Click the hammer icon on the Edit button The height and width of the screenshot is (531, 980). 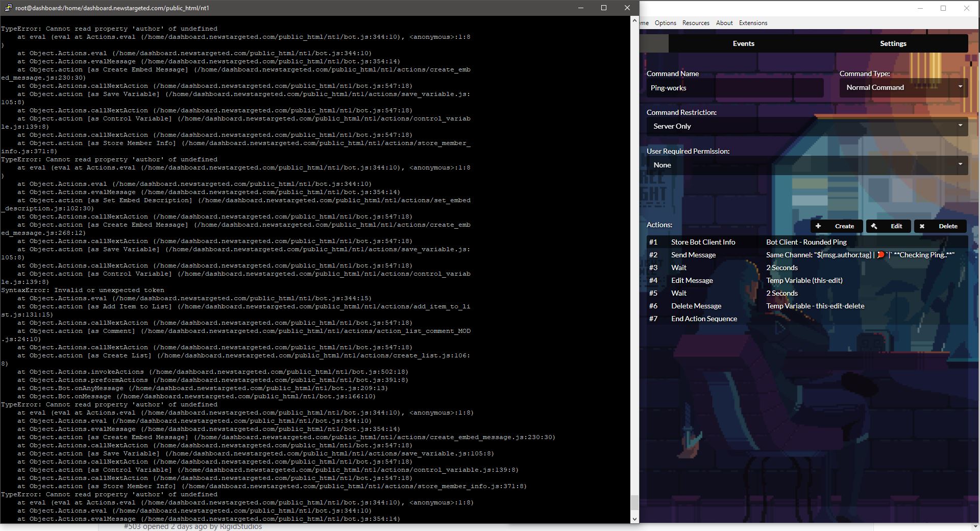click(x=873, y=226)
